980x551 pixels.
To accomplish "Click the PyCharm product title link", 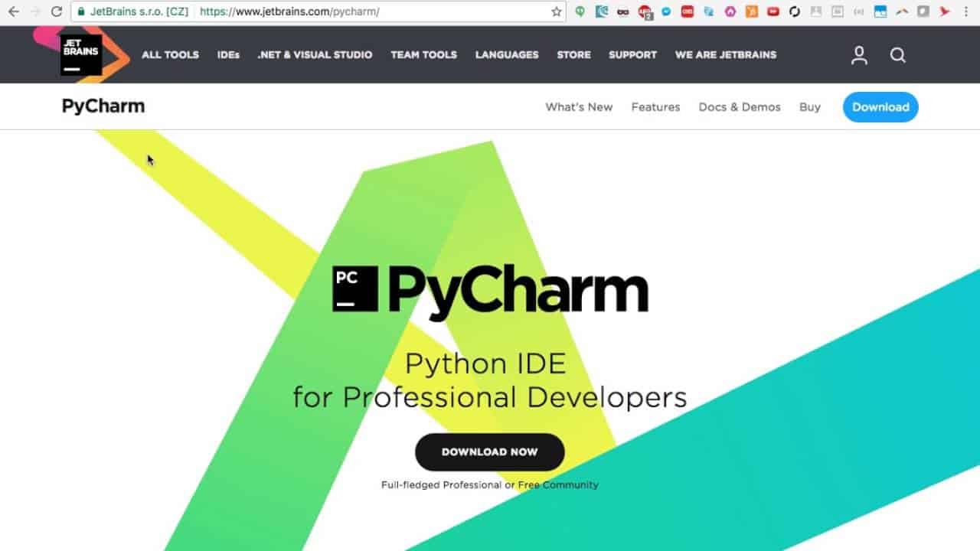I will click(103, 106).
